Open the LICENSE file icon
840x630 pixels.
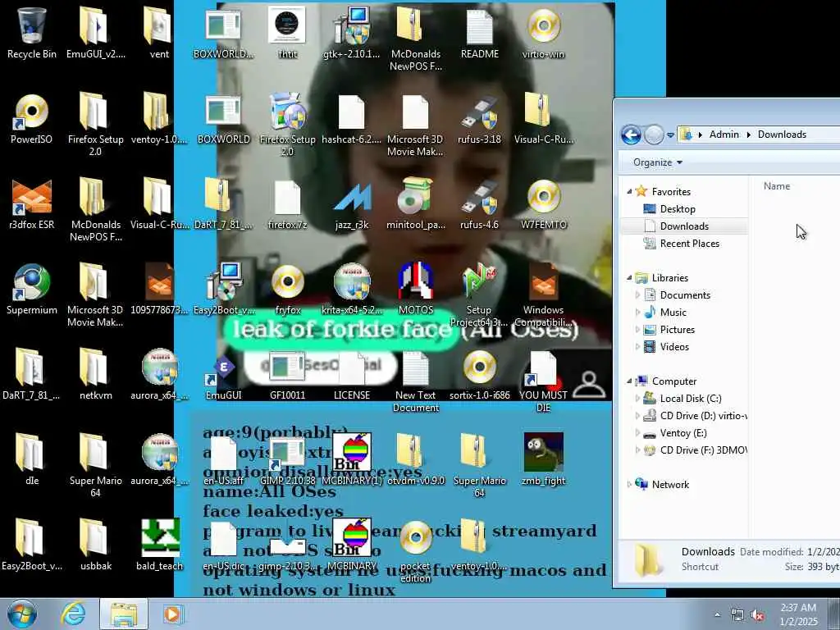[351, 374]
